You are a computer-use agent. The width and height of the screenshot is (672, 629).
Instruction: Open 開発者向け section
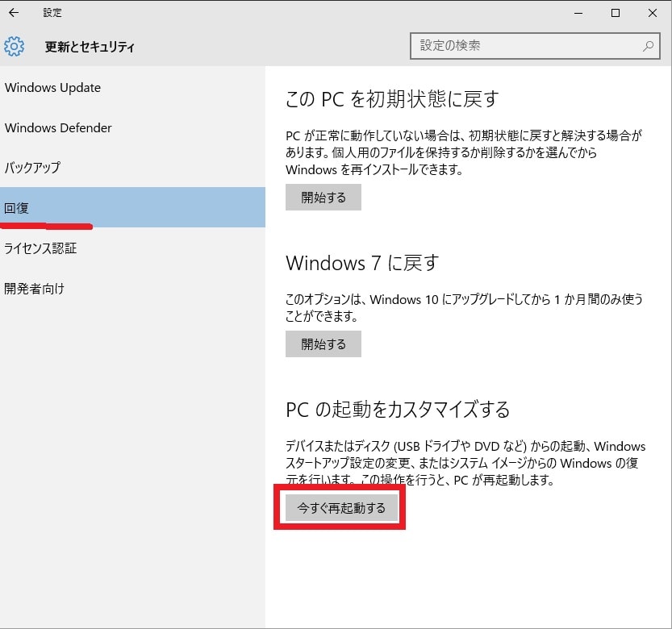(132, 289)
